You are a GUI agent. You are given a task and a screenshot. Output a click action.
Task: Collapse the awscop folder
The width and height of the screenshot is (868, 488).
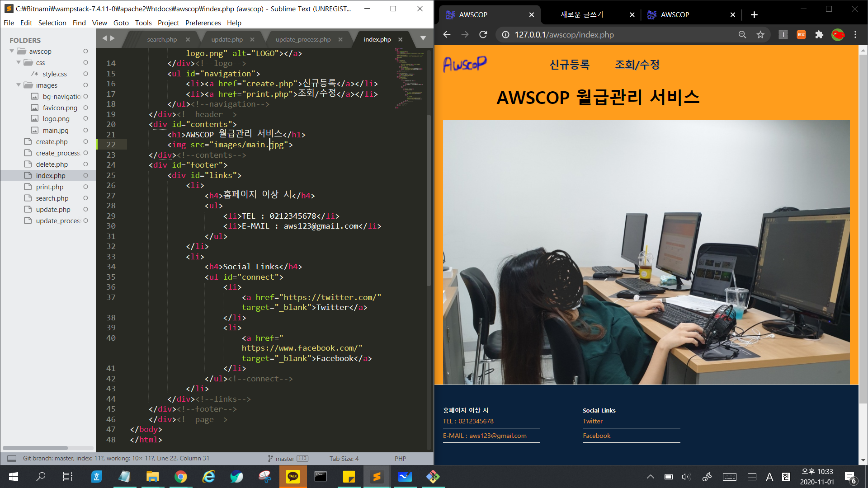click(12, 52)
